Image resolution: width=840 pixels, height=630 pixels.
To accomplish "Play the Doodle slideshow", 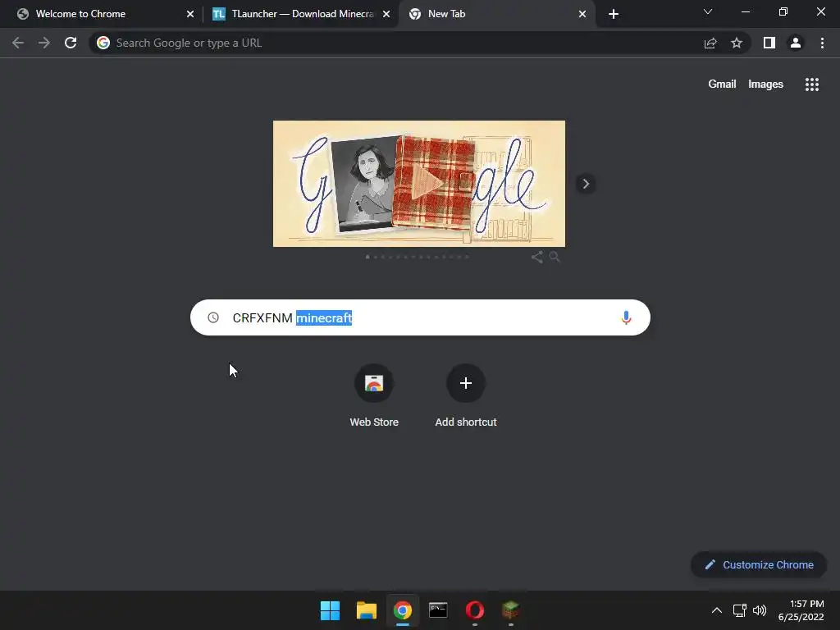I will (x=427, y=183).
